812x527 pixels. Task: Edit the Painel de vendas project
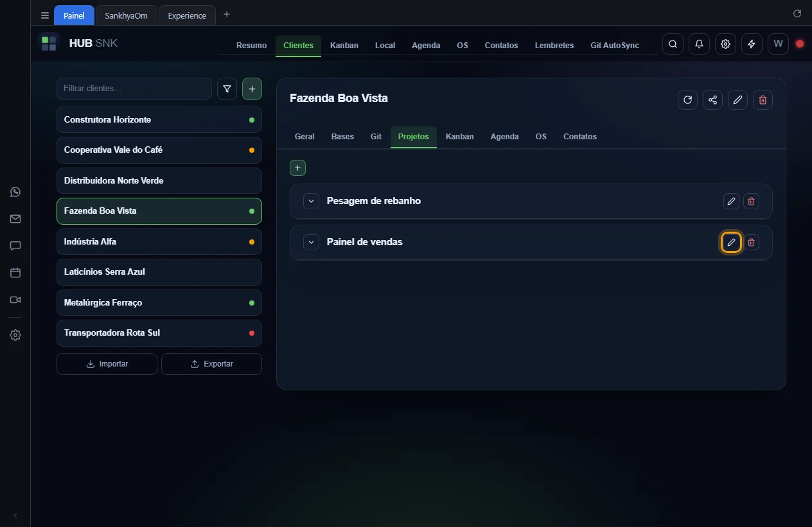(x=731, y=243)
